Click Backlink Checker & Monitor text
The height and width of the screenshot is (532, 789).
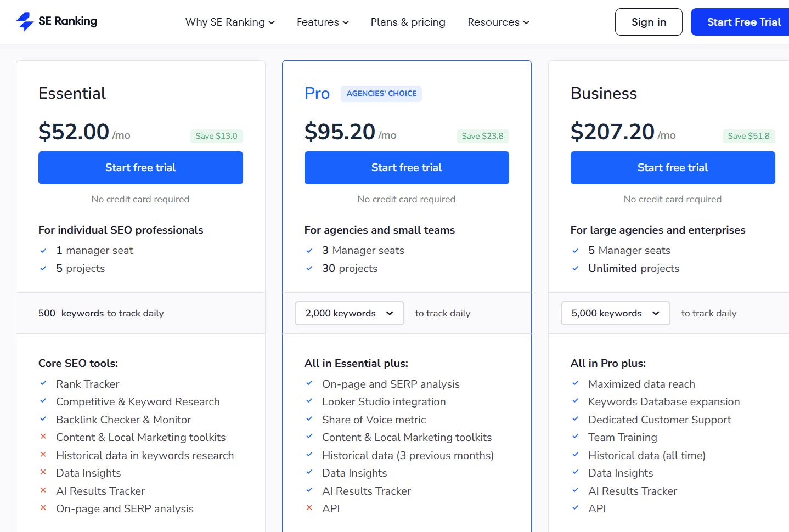click(123, 420)
